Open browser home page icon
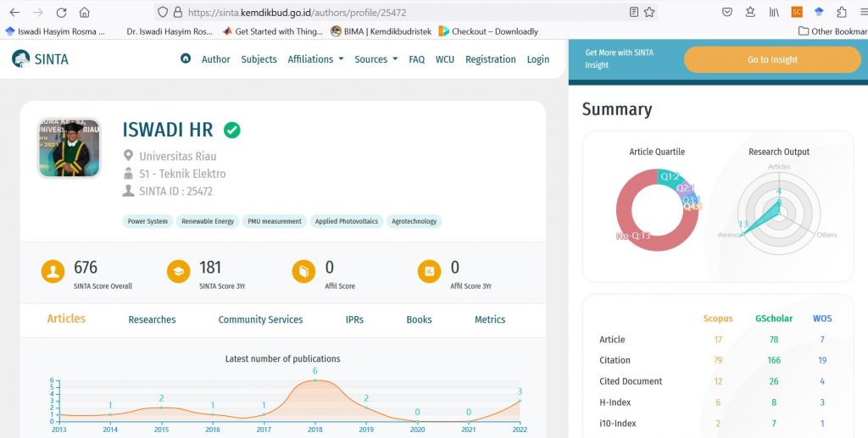This screenshot has width=868, height=438. (84, 12)
